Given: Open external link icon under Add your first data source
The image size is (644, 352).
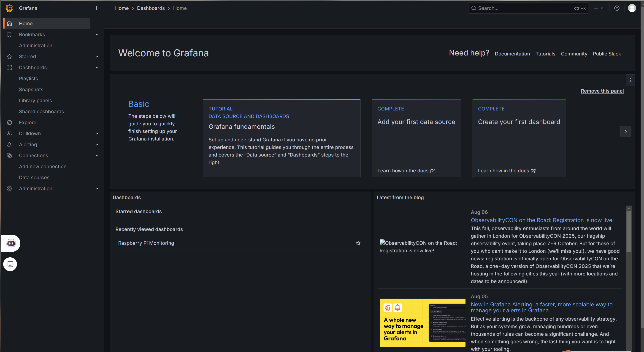Looking at the screenshot, I should point(433,171).
